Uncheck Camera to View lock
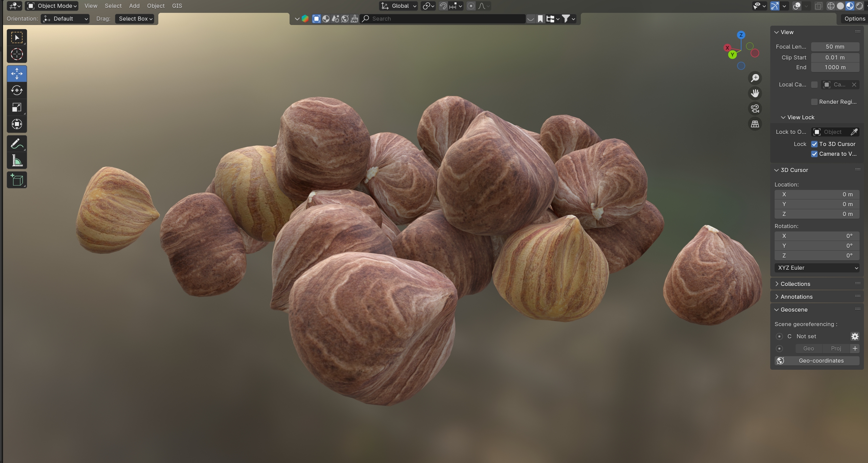This screenshot has width=868, height=463. tap(815, 154)
